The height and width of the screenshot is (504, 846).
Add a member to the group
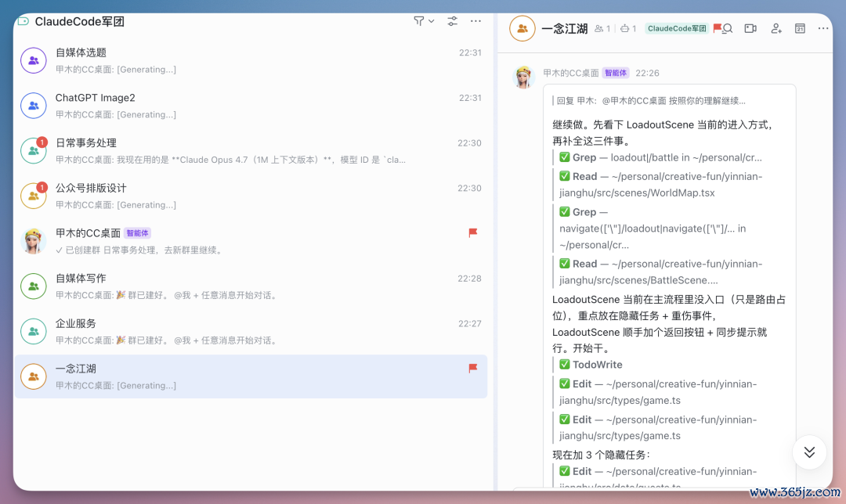click(x=775, y=29)
